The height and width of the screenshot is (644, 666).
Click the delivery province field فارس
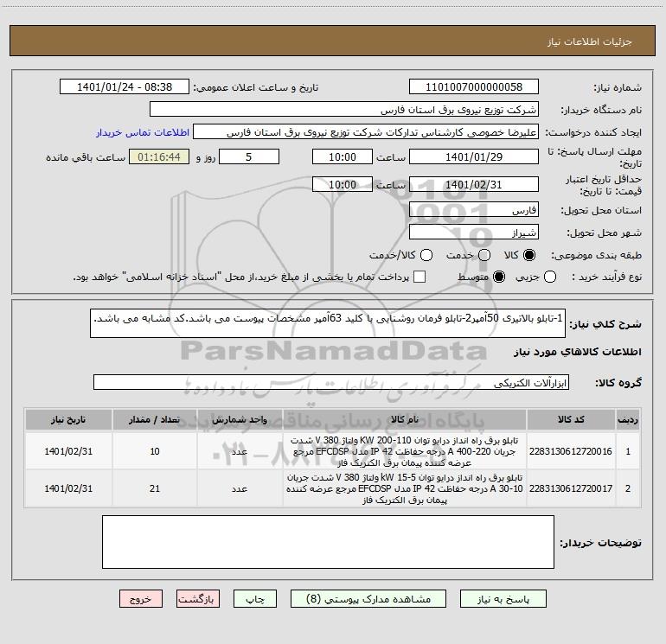click(474, 209)
